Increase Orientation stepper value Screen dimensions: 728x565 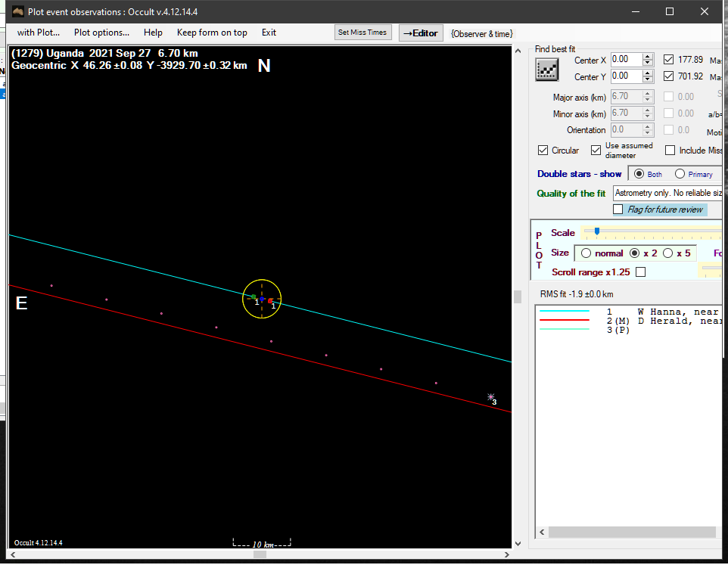coord(648,127)
